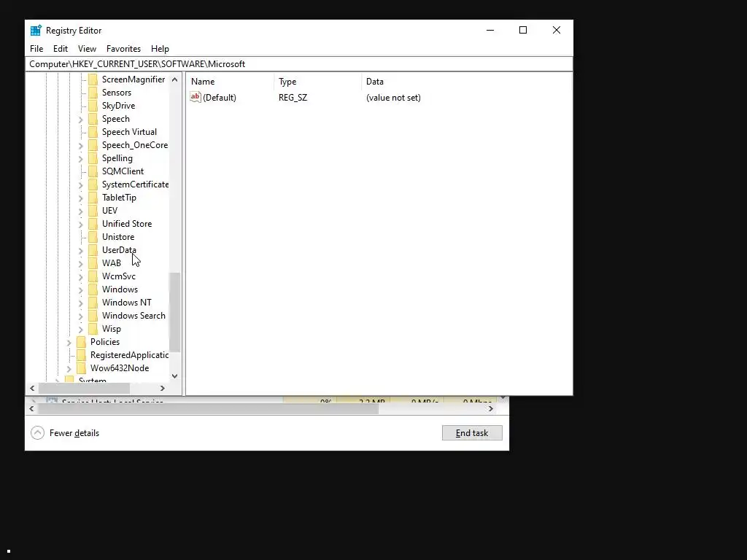Open the View menu

[x=88, y=49]
